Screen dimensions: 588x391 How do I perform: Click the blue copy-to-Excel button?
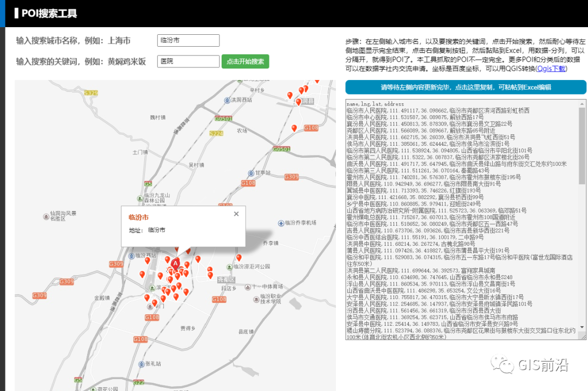point(465,87)
